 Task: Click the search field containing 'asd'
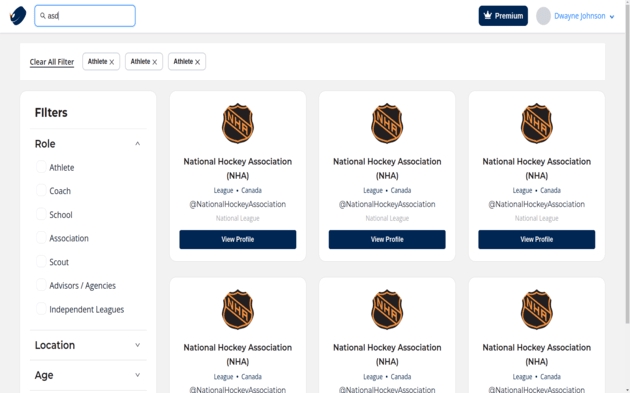pos(85,16)
